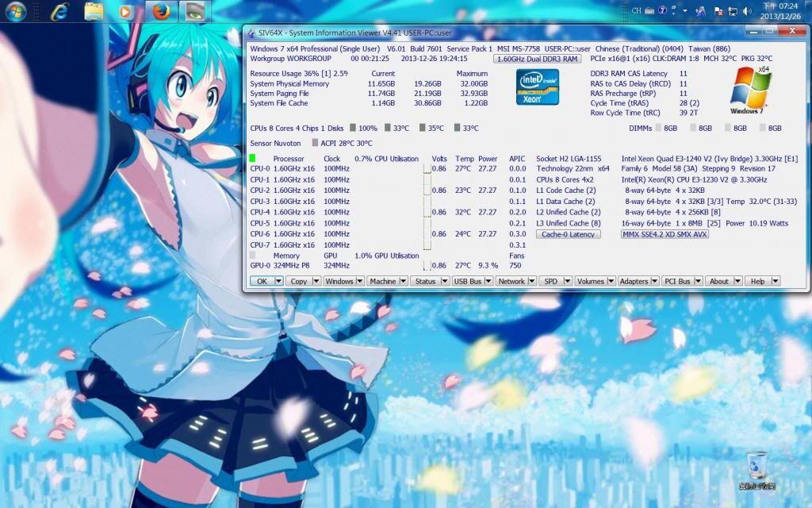This screenshot has height=508, width=812.
Task: Show hidden tray icons arrow
Action: 685,10
